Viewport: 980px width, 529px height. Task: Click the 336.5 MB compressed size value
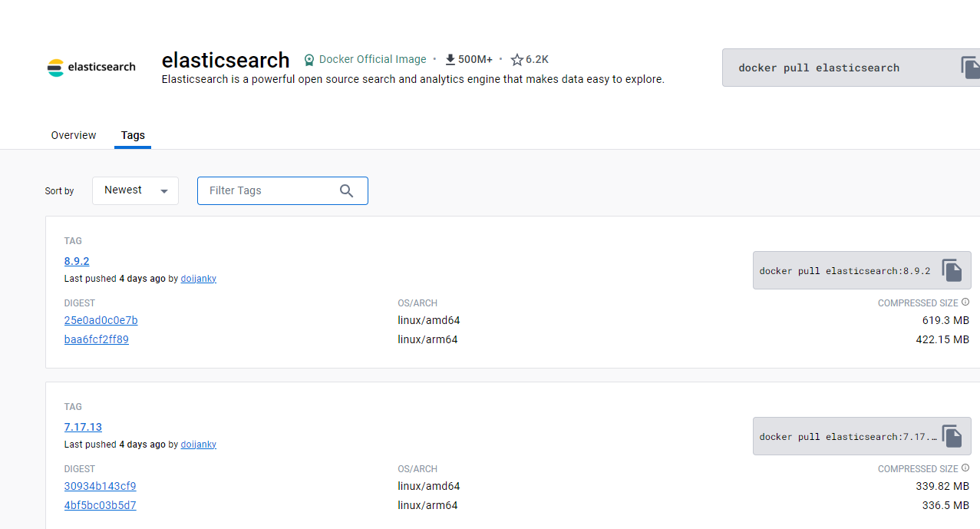pyautogui.click(x=945, y=505)
